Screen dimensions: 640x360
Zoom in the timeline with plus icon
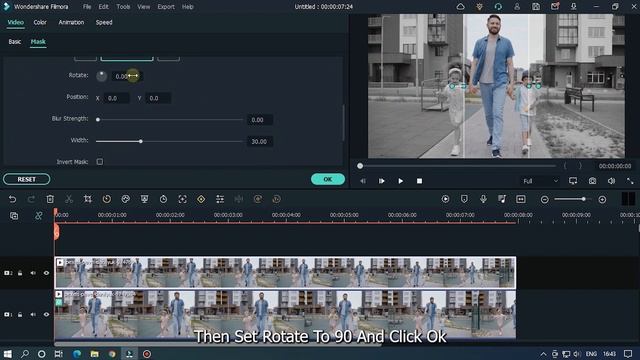[x=602, y=200]
